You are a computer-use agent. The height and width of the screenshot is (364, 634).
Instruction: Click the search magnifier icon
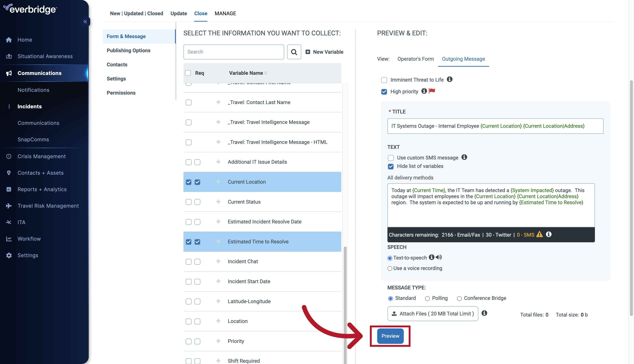pyautogui.click(x=294, y=52)
